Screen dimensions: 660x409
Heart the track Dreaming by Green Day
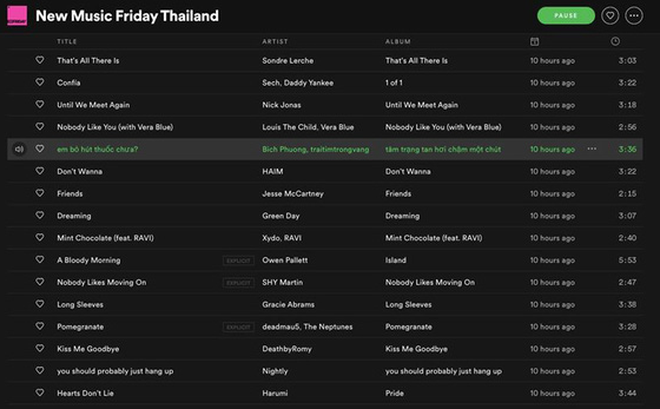pos(40,215)
